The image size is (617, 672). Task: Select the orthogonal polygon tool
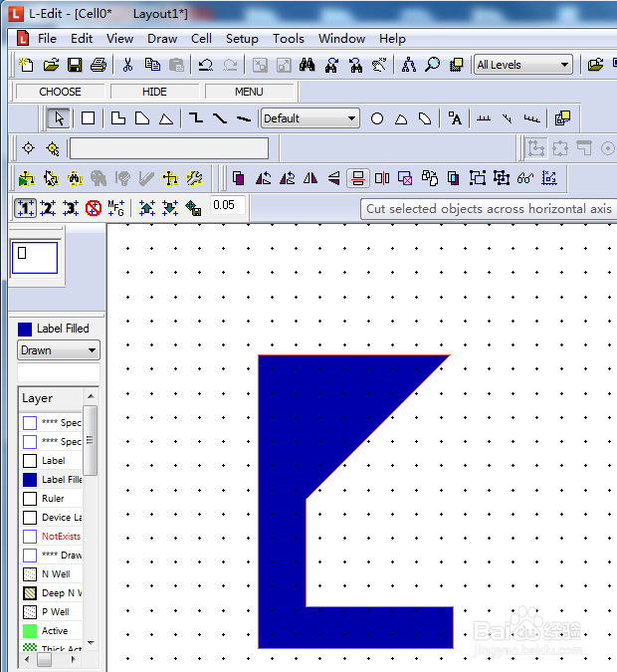point(118,118)
